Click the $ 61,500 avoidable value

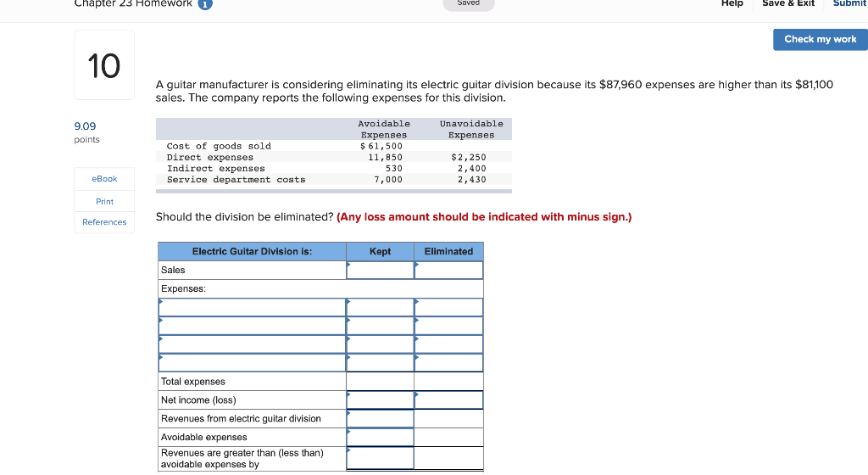[x=381, y=146]
